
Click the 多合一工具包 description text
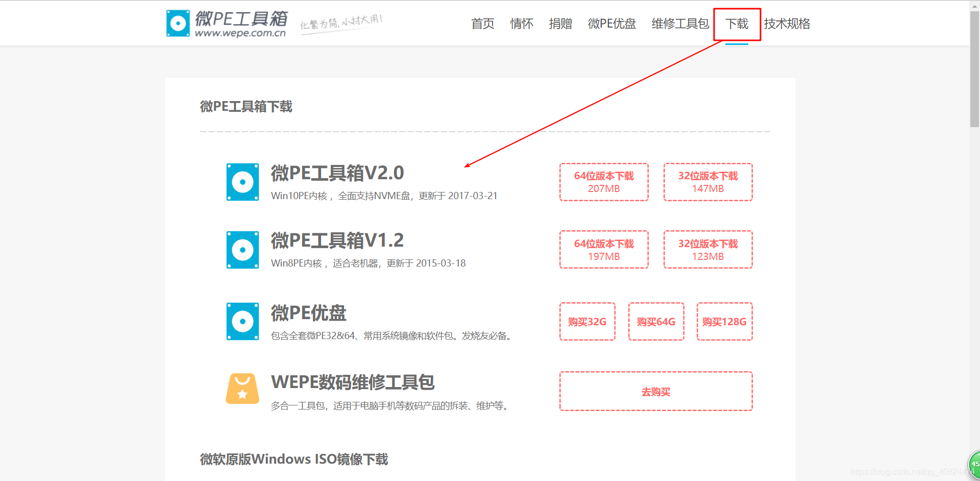click(x=391, y=406)
